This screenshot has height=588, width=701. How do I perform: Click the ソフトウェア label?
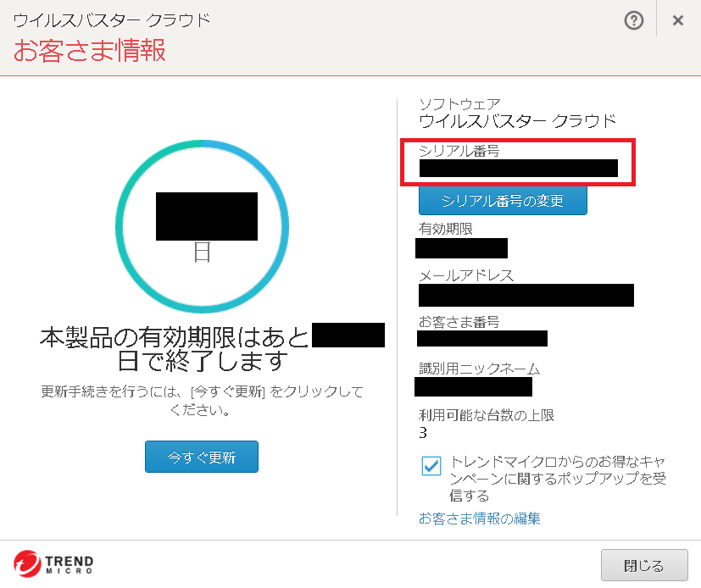[459, 104]
